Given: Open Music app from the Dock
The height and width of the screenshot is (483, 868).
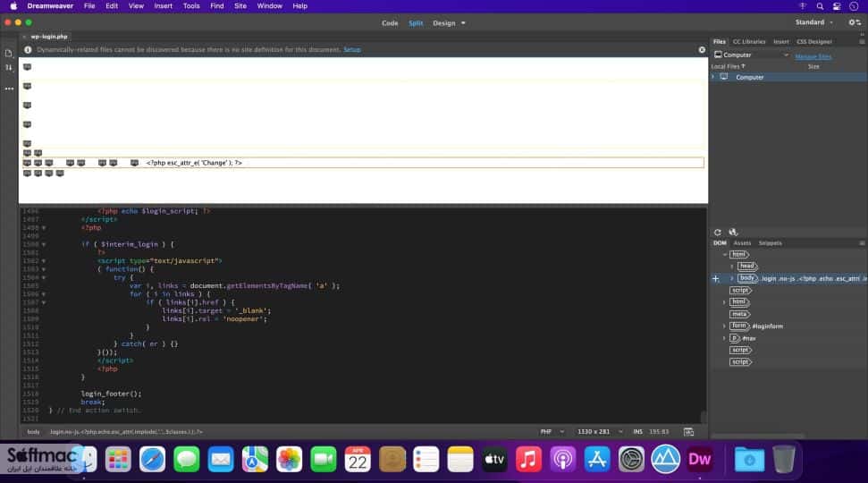Looking at the screenshot, I should pos(528,459).
